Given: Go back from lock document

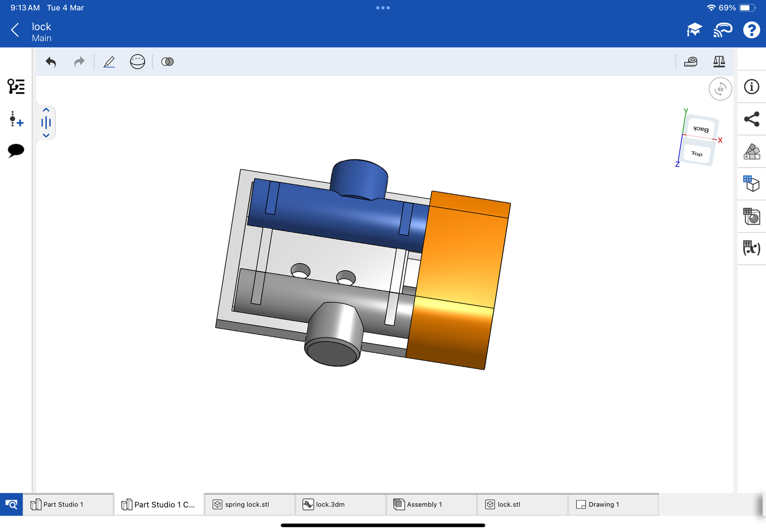Looking at the screenshot, I should (x=15, y=30).
